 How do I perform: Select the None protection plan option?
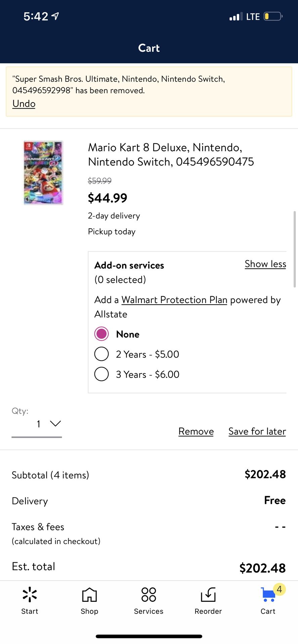pos(101,334)
